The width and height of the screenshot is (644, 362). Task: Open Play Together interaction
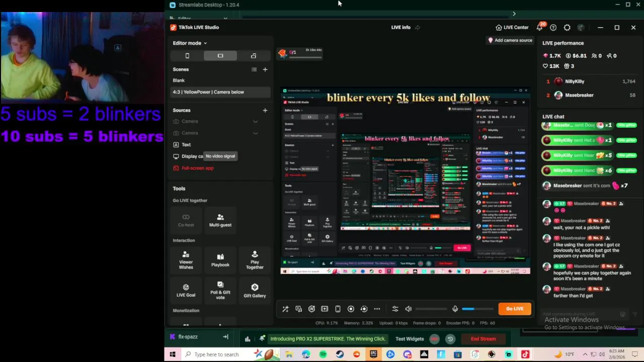pyautogui.click(x=255, y=260)
